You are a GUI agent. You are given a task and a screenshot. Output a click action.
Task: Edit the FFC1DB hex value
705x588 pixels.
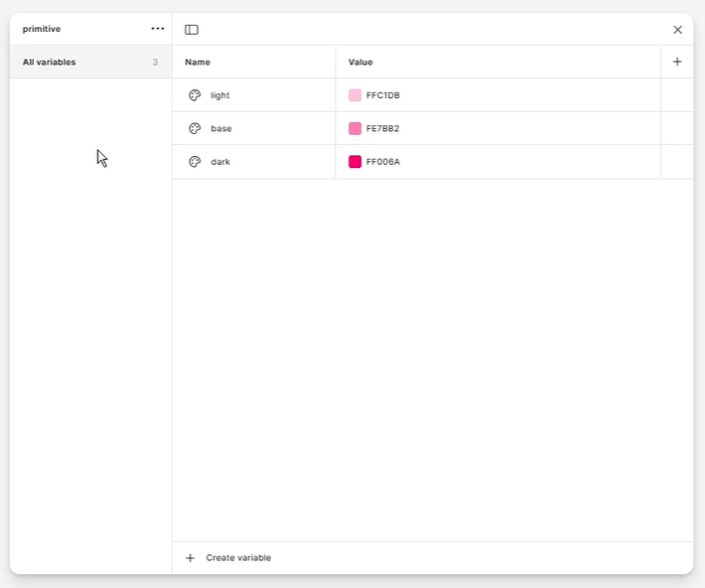[383, 95]
